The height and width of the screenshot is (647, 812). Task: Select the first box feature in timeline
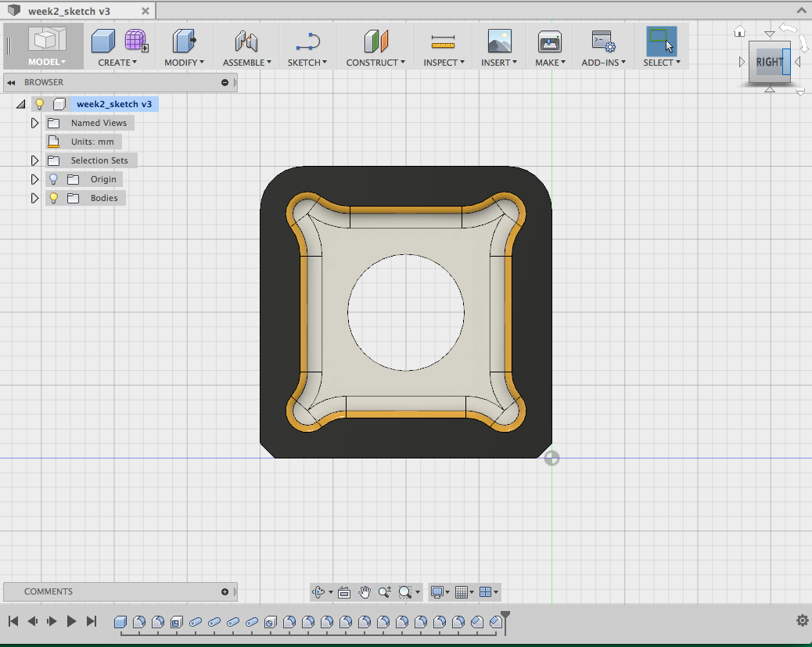[120, 622]
